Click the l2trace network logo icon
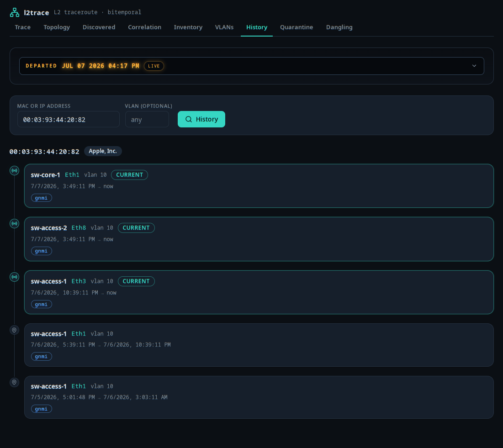503x448 pixels. [x=15, y=12]
